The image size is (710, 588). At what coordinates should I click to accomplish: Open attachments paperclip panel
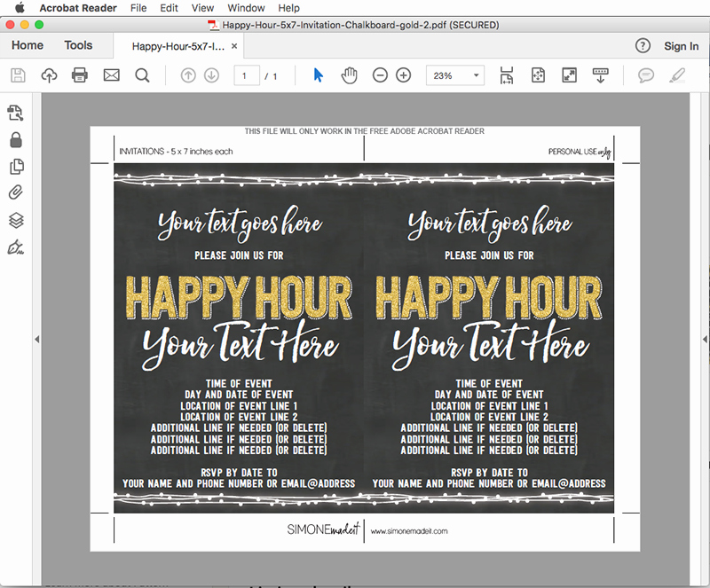pos(16,192)
